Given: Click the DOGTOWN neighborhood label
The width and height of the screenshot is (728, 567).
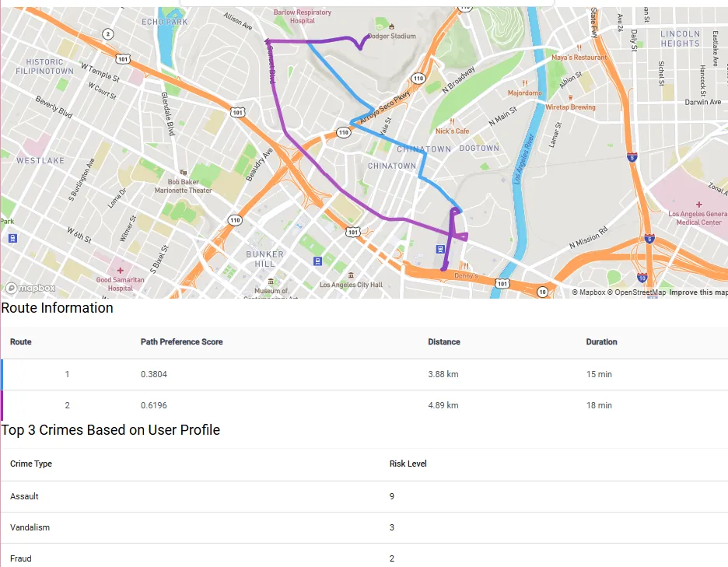Looking at the screenshot, I should click(479, 148).
